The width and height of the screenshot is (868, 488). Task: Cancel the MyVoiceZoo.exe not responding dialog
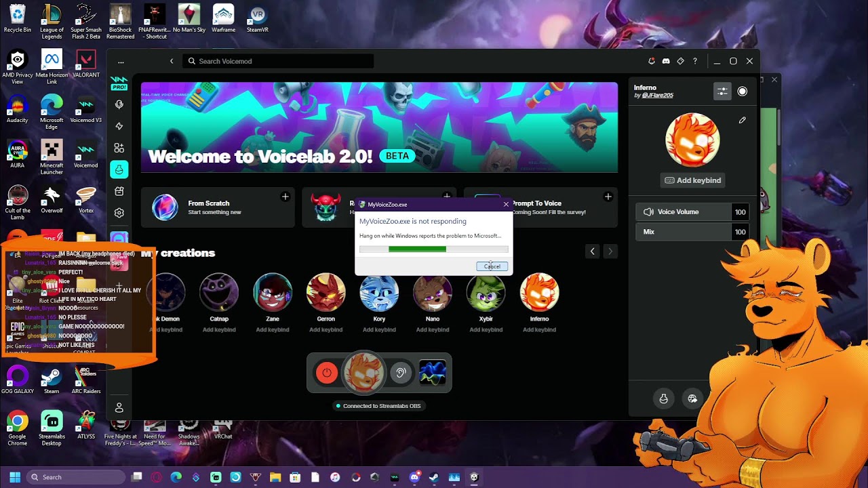click(x=492, y=266)
